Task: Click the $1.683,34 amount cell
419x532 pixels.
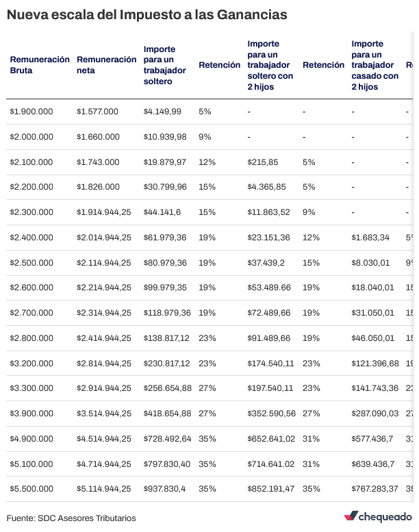Action: (x=370, y=238)
